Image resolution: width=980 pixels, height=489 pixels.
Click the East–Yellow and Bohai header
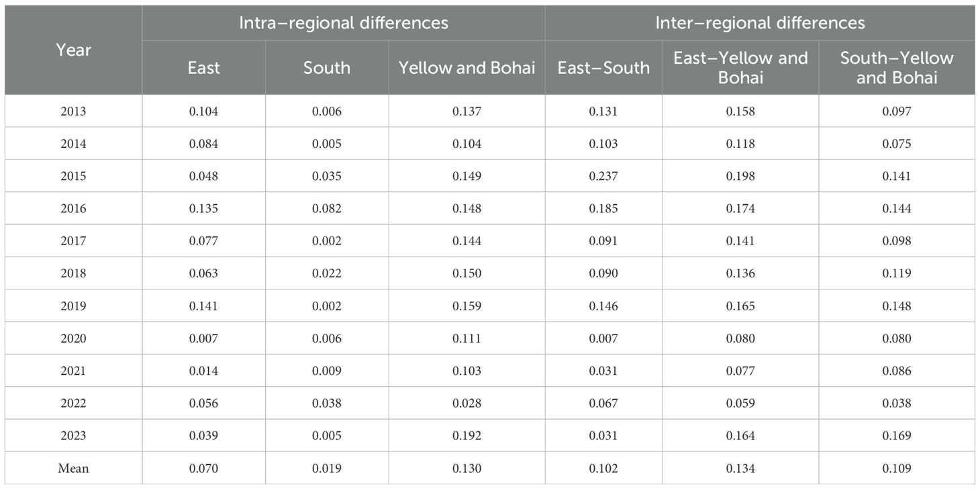740,67
